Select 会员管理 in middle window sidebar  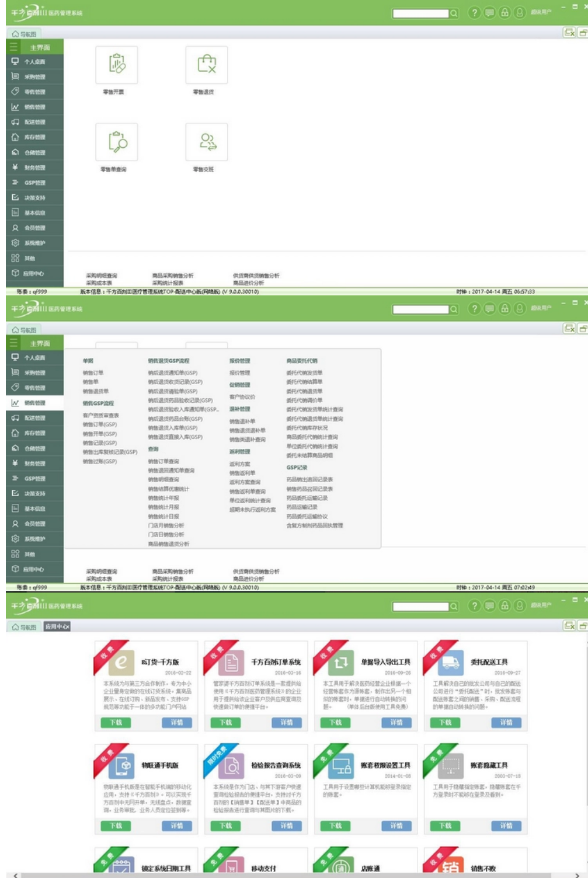coord(34,524)
